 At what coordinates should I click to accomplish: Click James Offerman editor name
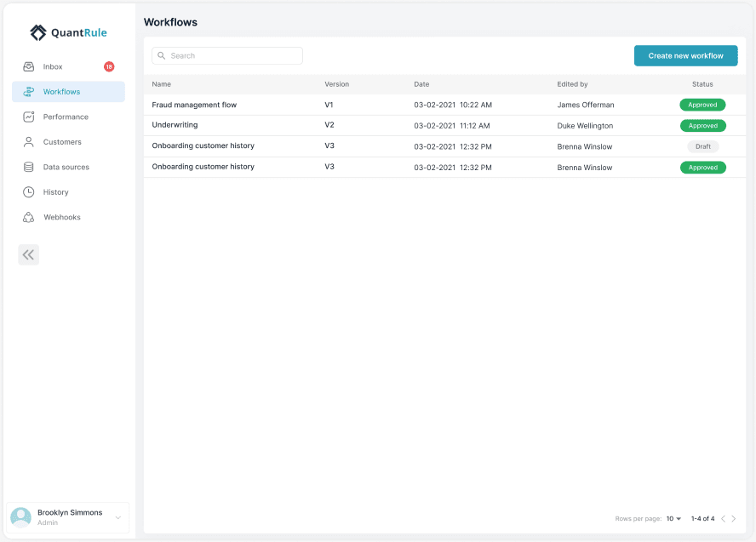[586, 105]
